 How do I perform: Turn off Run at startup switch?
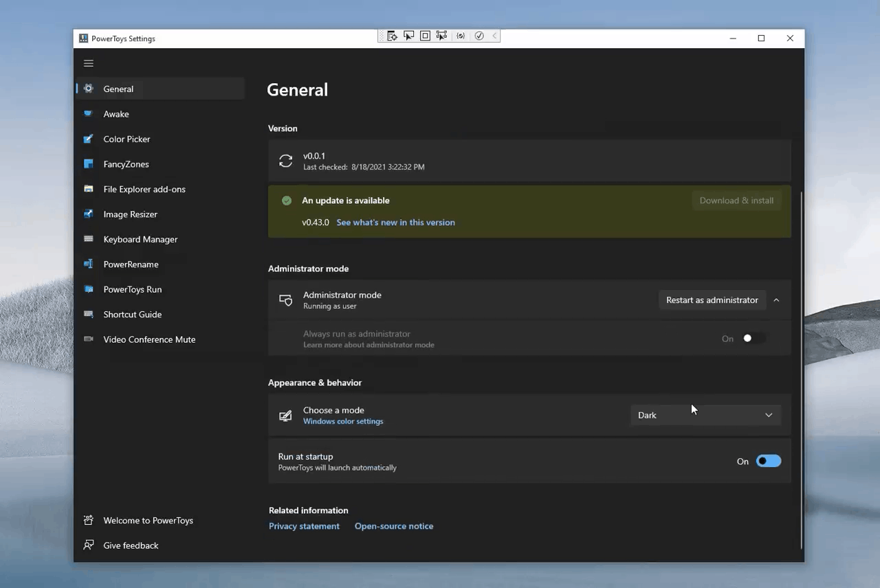[769, 461]
